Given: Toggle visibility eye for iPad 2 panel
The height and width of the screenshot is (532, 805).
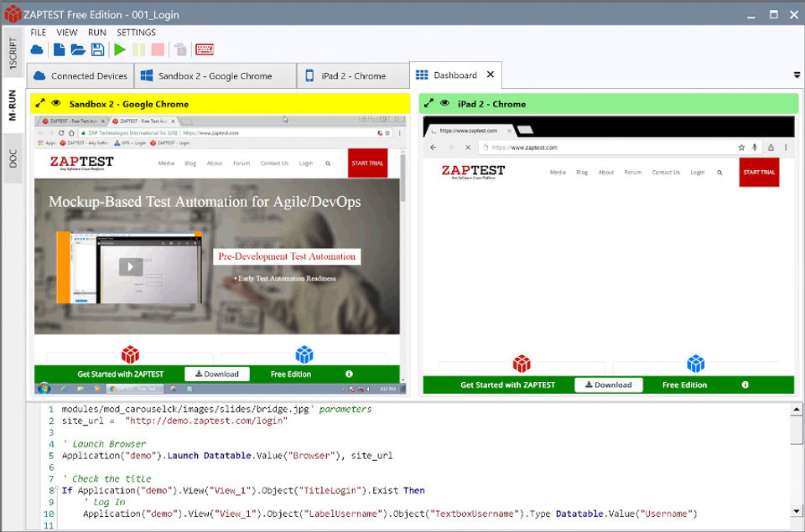Looking at the screenshot, I should (x=444, y=103).
